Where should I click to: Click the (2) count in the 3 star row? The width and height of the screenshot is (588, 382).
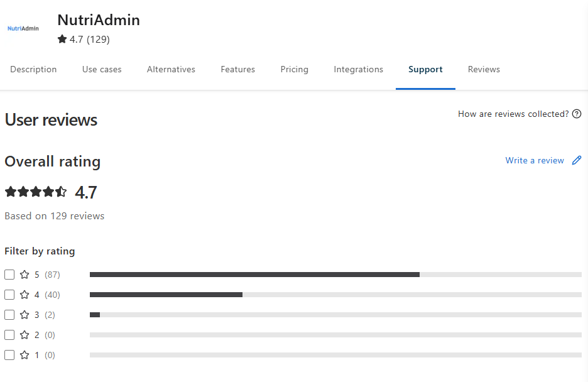click(x=50, y=315)
